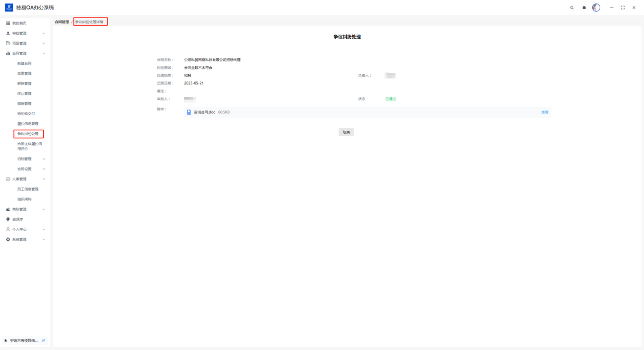Image resolution: width=644 pixels, height=350 pixels.
Task: Select 争议纠纷处理 in the sidebar
Action: (x=28, y=134)
